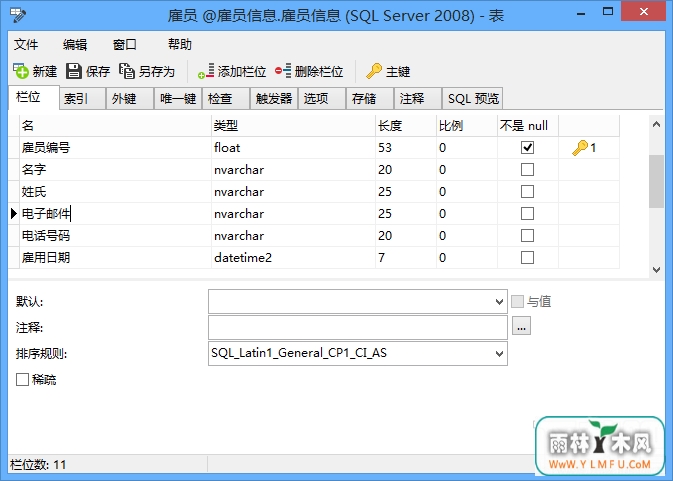This screenshot has width=673, height=481.
Task: Click the Save As (另存为) icon
Action: [x=127, y=71]
